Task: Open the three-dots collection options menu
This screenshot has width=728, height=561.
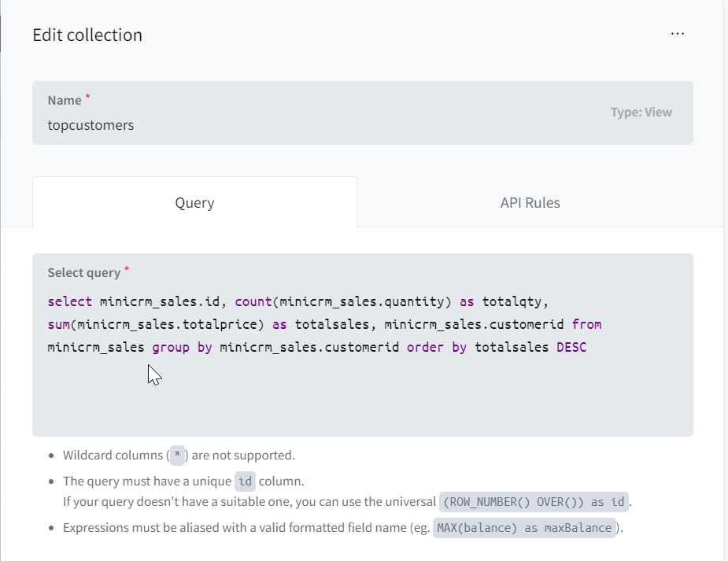Action: click(678, 34)
